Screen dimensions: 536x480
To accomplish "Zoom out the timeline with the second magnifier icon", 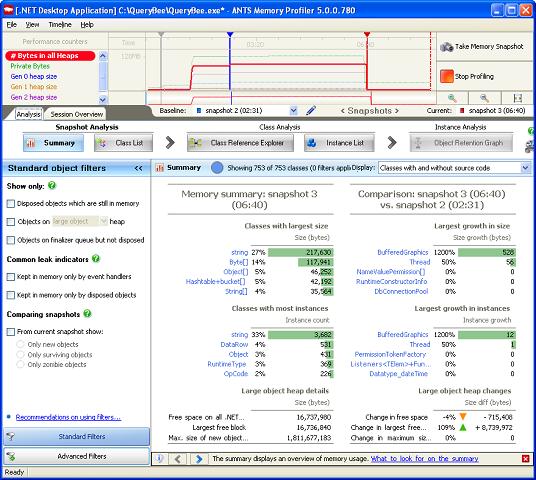I will click(x=484, y=98).
